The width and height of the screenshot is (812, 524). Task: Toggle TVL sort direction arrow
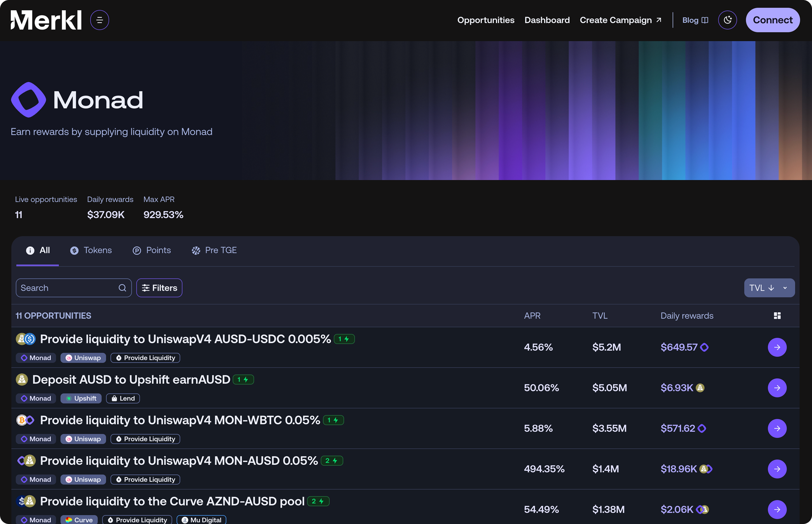click(x=771, y=288)
